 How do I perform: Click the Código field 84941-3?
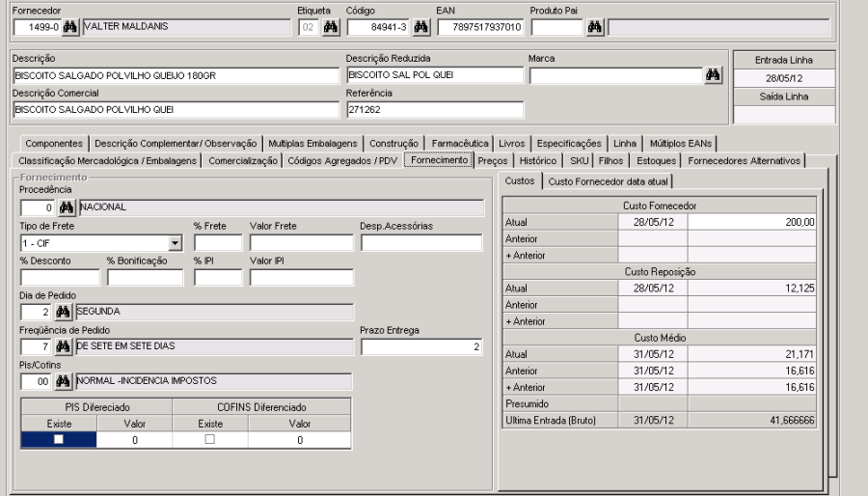pos(378,27)
